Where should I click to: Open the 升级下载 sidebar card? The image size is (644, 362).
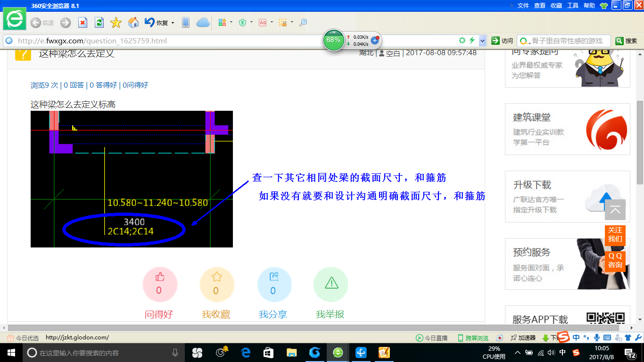click(568, 197)
